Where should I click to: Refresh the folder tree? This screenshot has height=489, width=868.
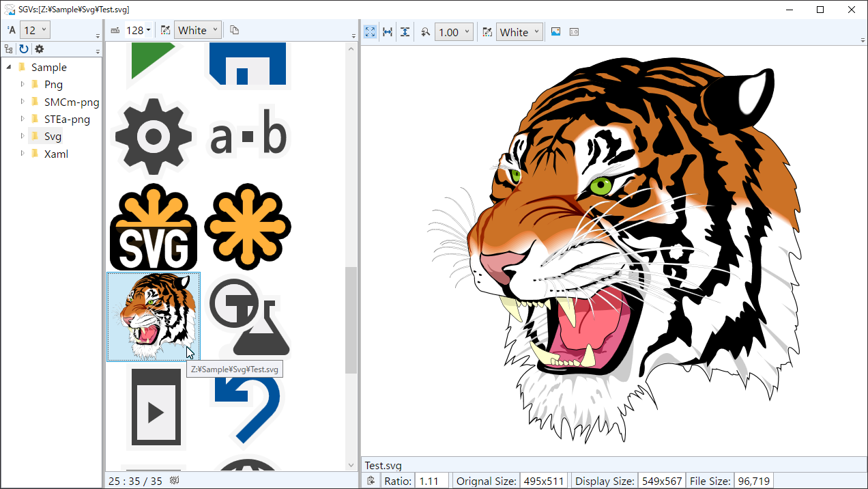[24, 49]
